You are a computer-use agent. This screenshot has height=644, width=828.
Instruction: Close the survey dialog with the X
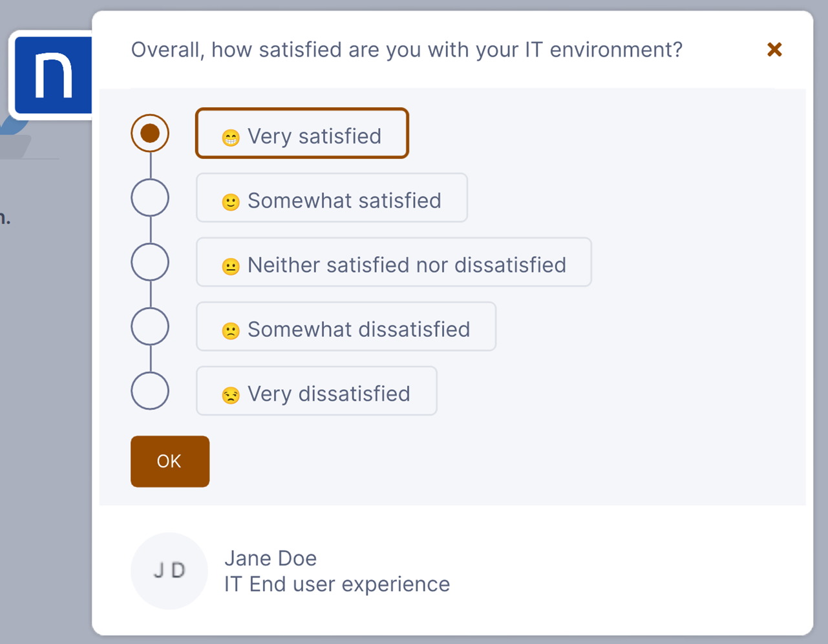click(x=774, y=50)
